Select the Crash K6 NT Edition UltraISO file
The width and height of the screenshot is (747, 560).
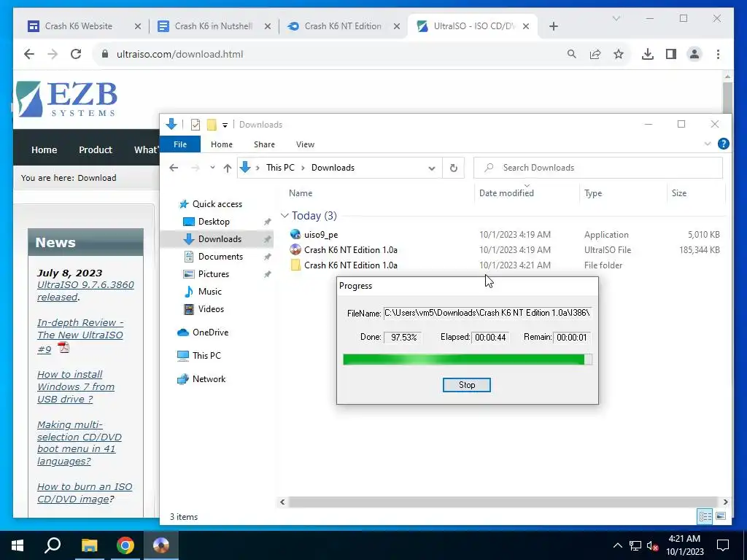tap(351, 250)
